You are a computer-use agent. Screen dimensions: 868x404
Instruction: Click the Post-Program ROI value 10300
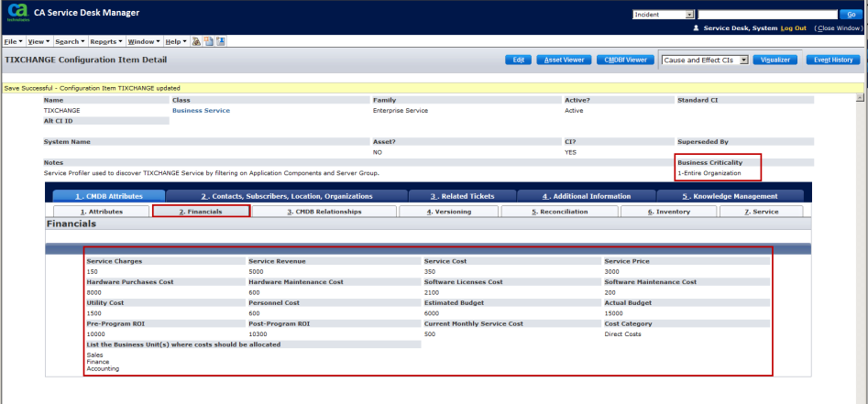258,334
